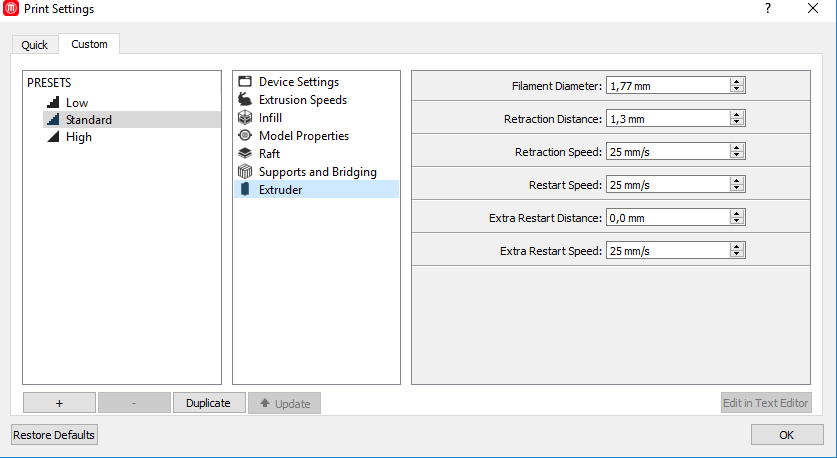Screen dimensions: 837x458
Task: Decrease the Retraction Distance value
Action: click(737, 122)
